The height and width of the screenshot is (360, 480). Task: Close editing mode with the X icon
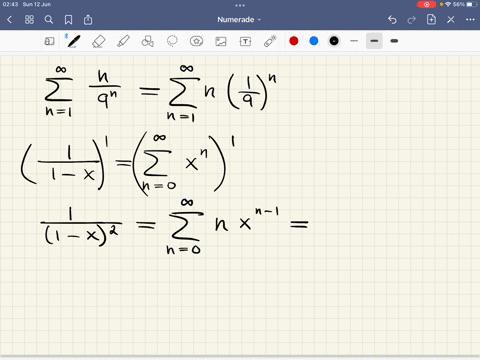pos(451,20)
